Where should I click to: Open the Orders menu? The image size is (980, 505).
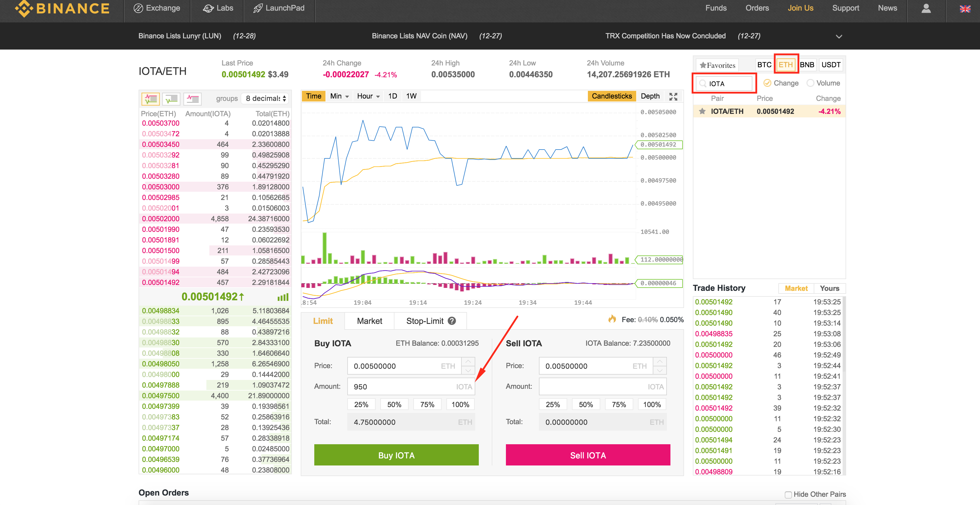757,8
